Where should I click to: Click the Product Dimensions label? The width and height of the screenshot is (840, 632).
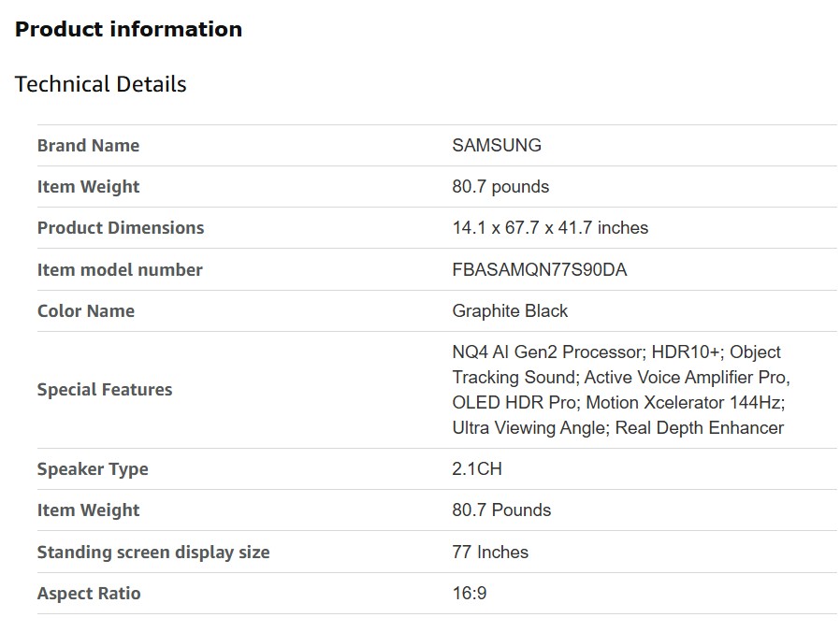(x=120, y=227)
